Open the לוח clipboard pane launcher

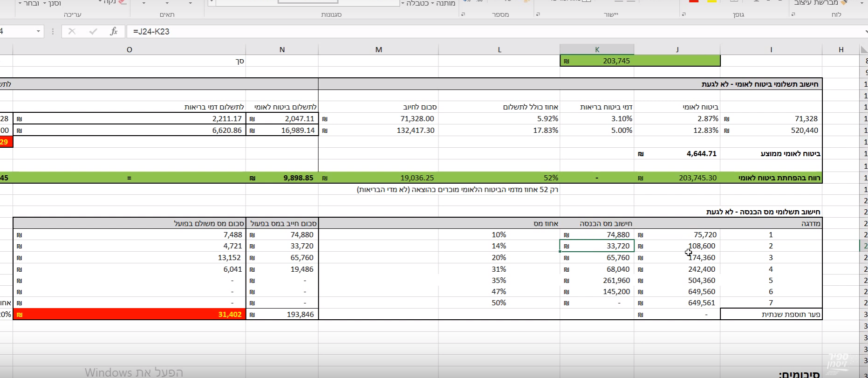pos(793,14)
